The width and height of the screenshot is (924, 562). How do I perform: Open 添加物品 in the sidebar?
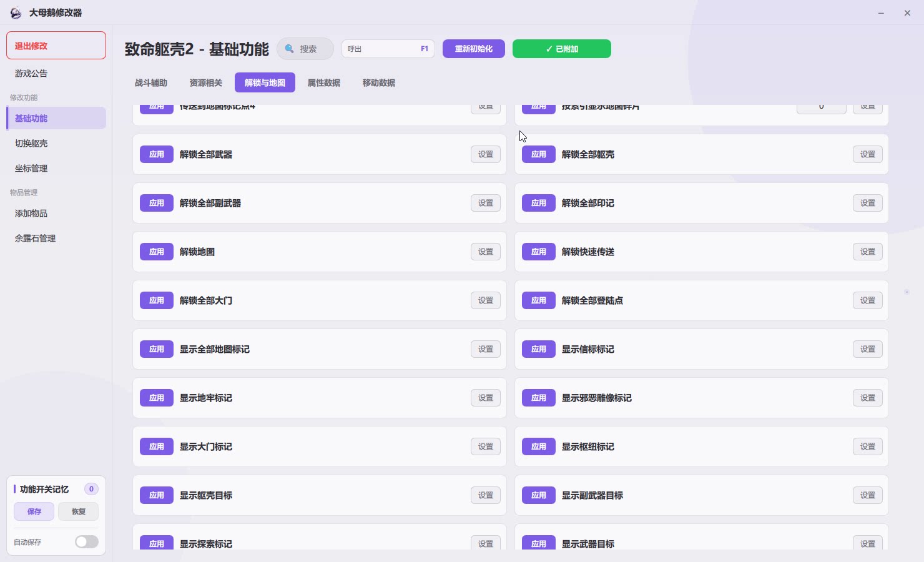tap(56, 213)
